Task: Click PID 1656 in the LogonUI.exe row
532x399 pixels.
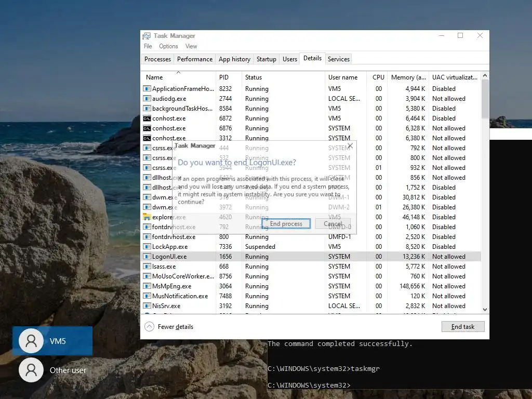Action: 225,257
